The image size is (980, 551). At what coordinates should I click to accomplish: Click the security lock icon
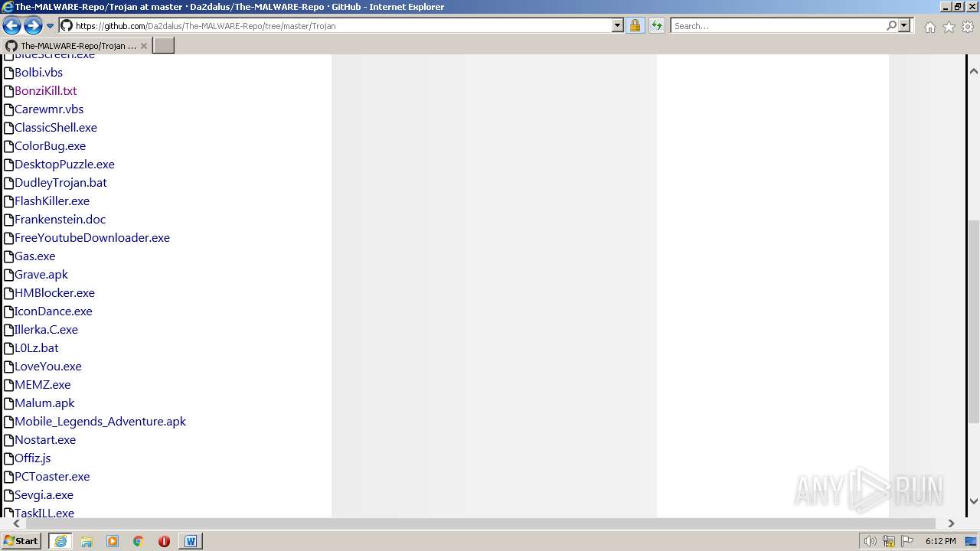point(635,25)
